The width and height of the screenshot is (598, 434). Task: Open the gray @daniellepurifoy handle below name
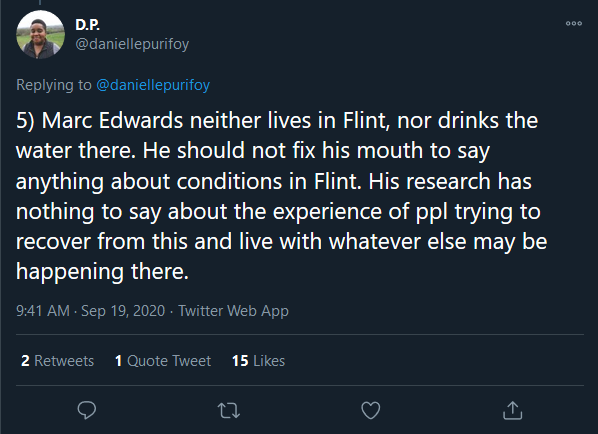[132, 44]
